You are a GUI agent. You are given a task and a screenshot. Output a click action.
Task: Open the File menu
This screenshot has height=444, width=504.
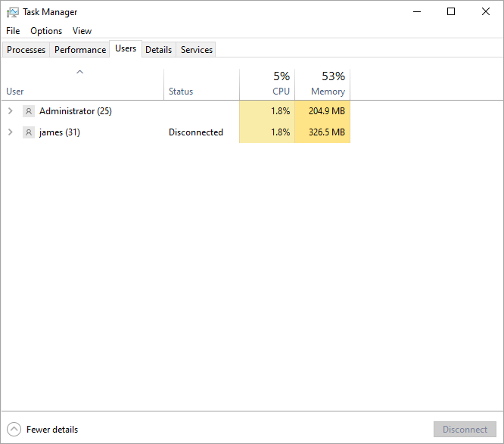[13, 31]
